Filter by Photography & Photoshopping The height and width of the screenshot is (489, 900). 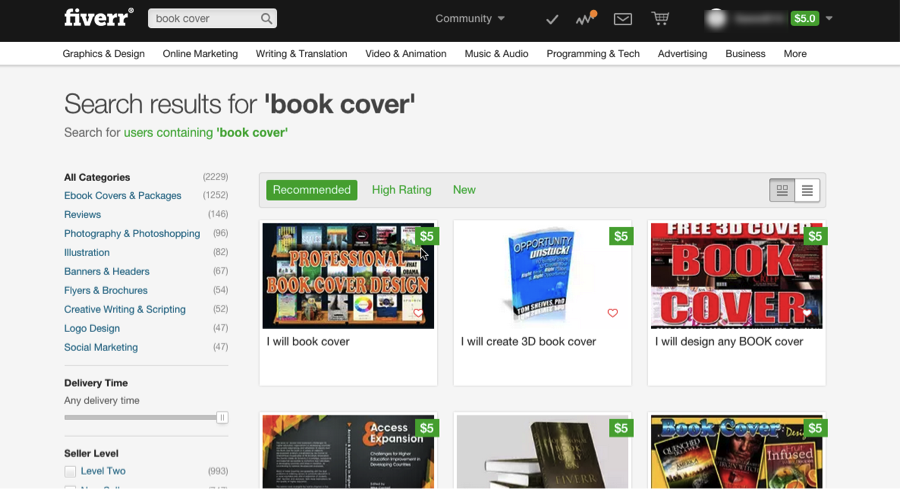click(x=132, y=234)
